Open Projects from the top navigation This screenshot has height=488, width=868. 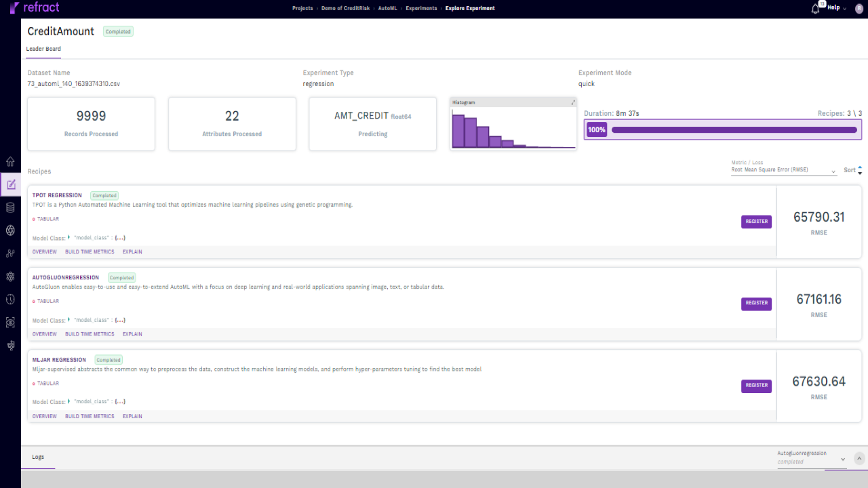point(302,9)
